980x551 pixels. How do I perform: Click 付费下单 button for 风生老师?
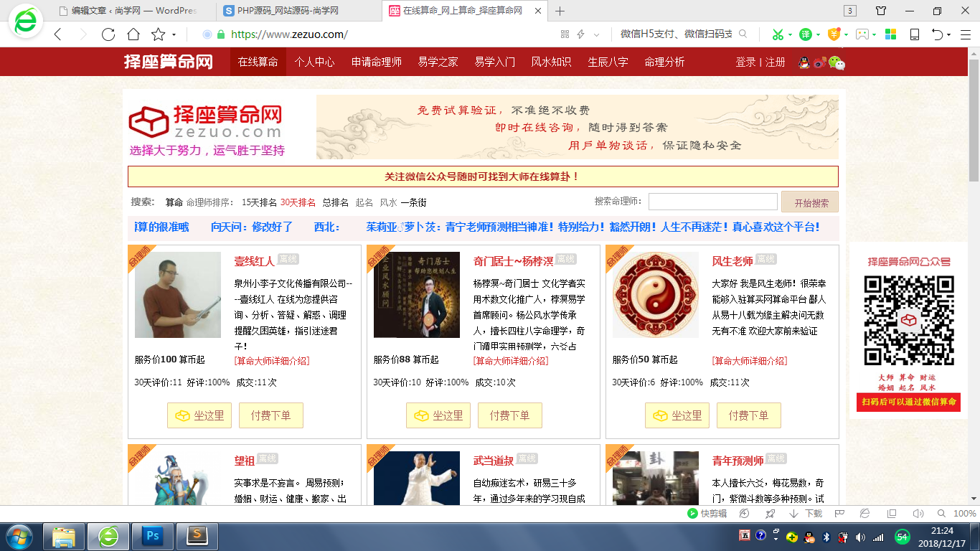pyautogui.click(x=748, y=415)
